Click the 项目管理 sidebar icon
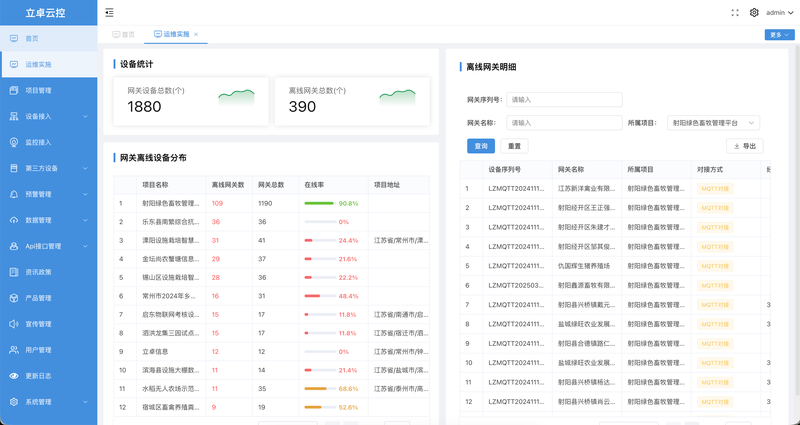 tap(14, 90)
